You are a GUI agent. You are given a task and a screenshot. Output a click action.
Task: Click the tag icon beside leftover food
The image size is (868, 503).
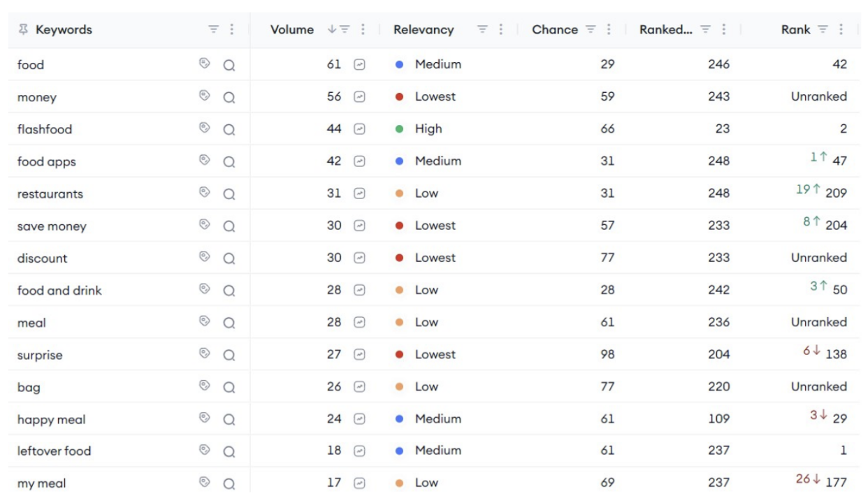pos(204,451)
